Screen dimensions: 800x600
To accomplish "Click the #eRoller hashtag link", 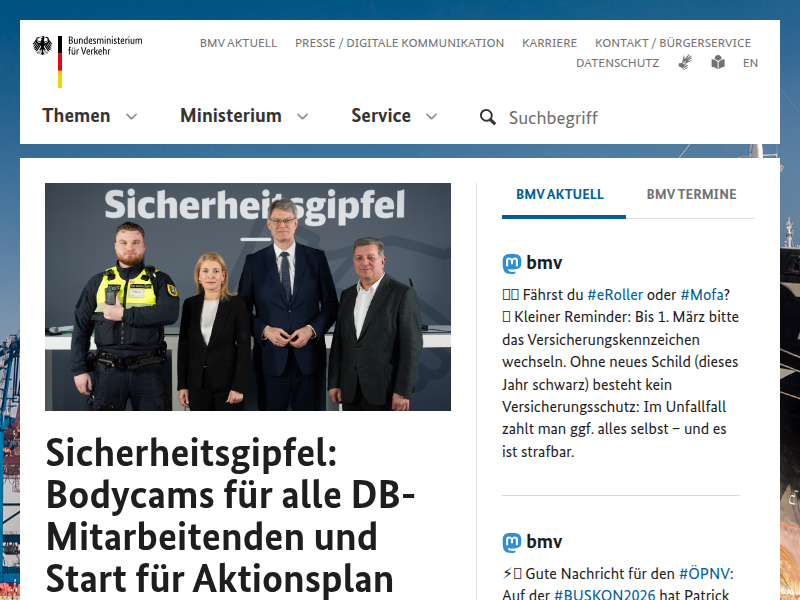I will pyautogui.click(x=615, y=294).
